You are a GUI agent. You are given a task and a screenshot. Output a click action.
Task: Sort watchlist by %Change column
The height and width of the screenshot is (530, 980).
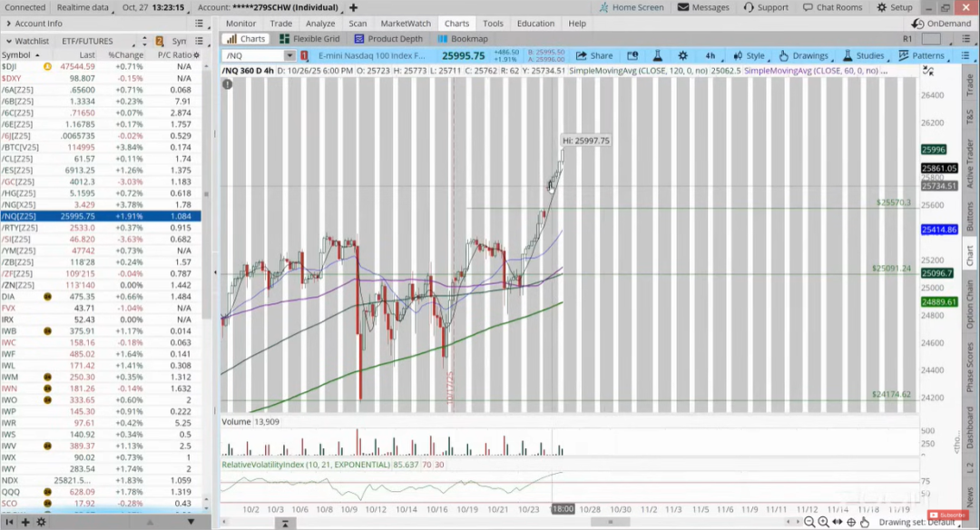pyautogui.click(x=125, y=55)
